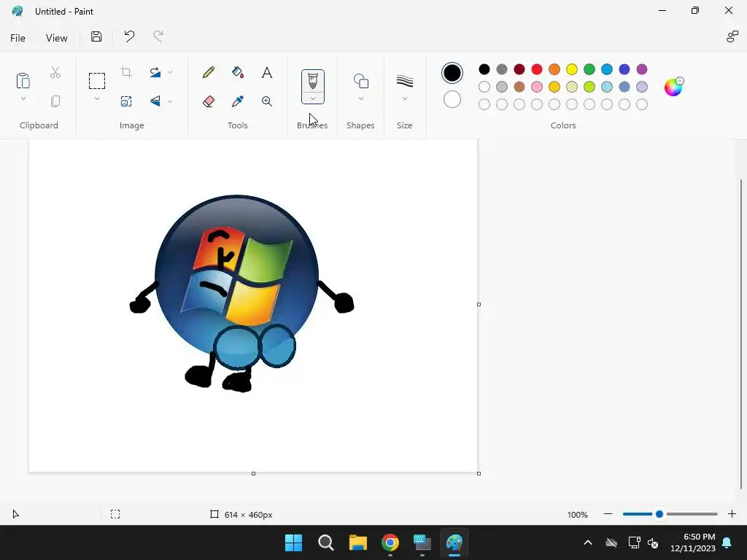Open the clock showing 6:50 PM
This screenshot has height=560, width=747.
(x=693, y=542)
